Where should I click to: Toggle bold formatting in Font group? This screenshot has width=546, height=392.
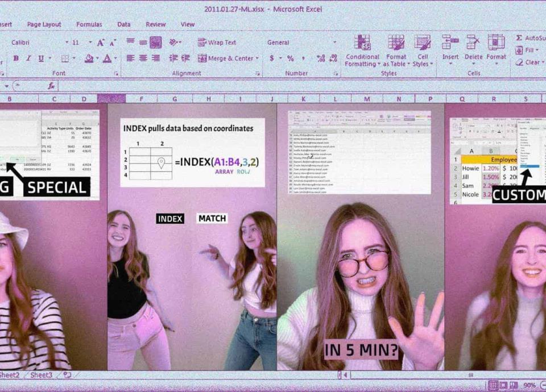[x=16, y=59]
